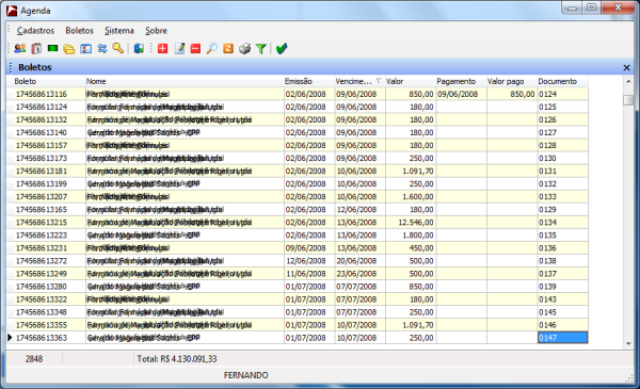Screen dimensions: 640x389
Task: Click the Agenda application title icon
Action: tap(11, 10)
